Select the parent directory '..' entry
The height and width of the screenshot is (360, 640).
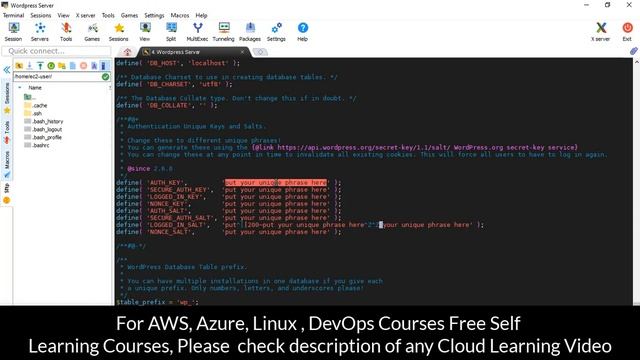pyautogui.click(x=30, y=97)
